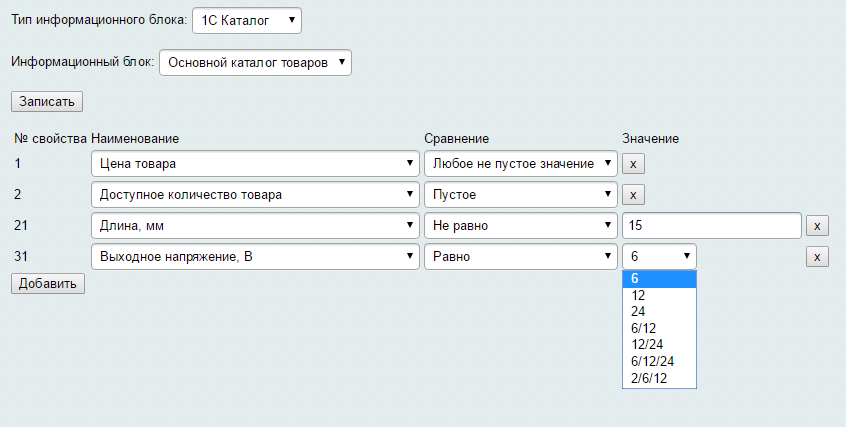The width and height of the screenshot is (846, 427).
Task: Focus the value field containing 15
Action: pos(712,226)
